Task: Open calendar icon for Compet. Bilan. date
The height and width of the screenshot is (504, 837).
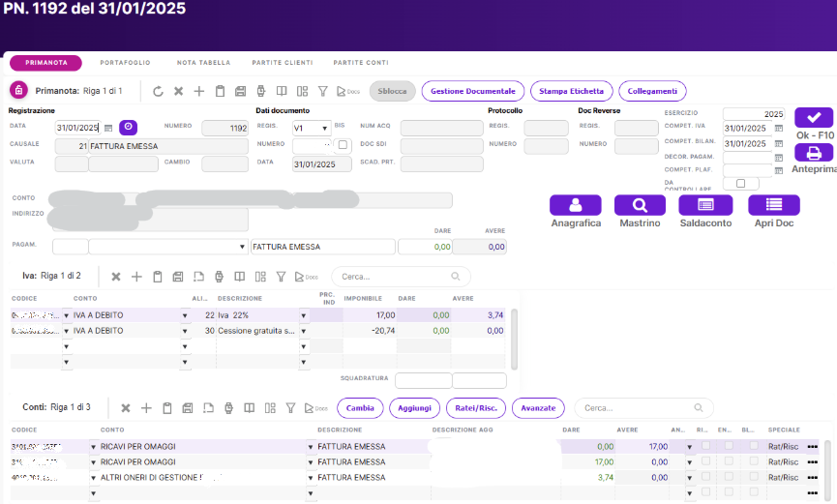Action: click(x=779, y=143)
